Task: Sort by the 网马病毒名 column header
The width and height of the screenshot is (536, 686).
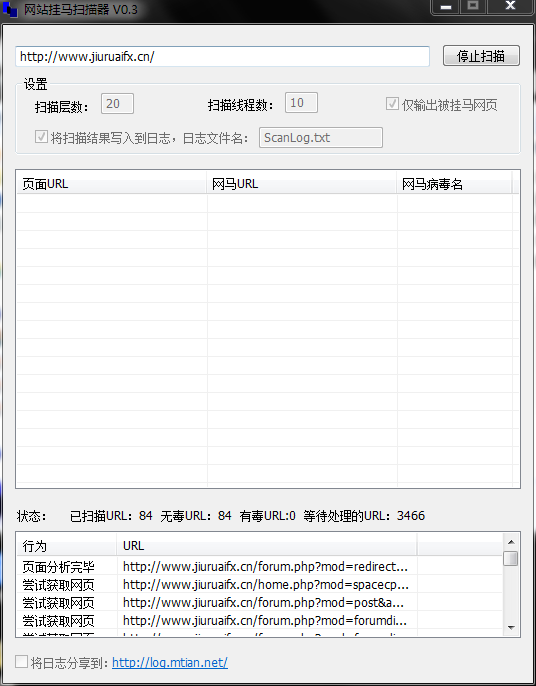Action: tap(454, 184)
